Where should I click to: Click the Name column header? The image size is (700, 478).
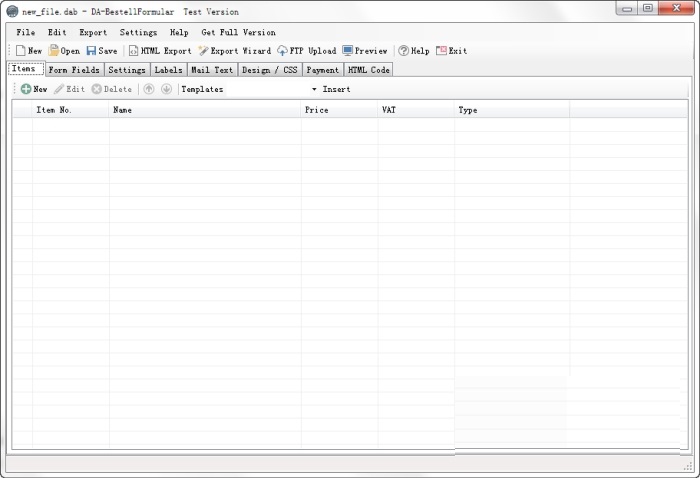pos(205,110)
